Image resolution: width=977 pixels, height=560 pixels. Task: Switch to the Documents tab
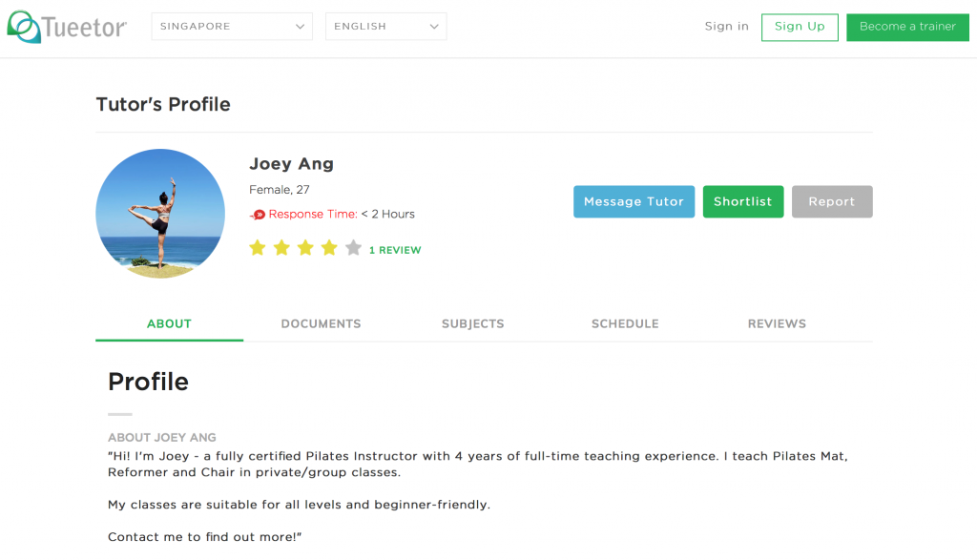(x=321, y=324)
